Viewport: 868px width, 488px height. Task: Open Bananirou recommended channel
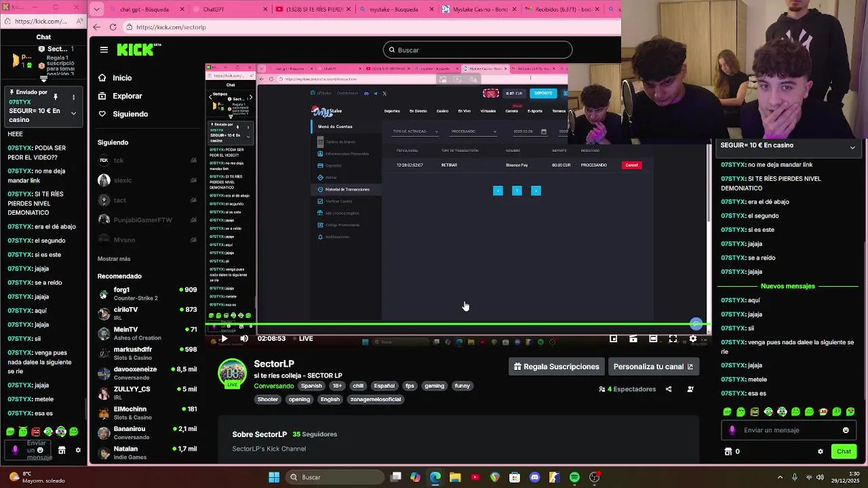point(146,432)
